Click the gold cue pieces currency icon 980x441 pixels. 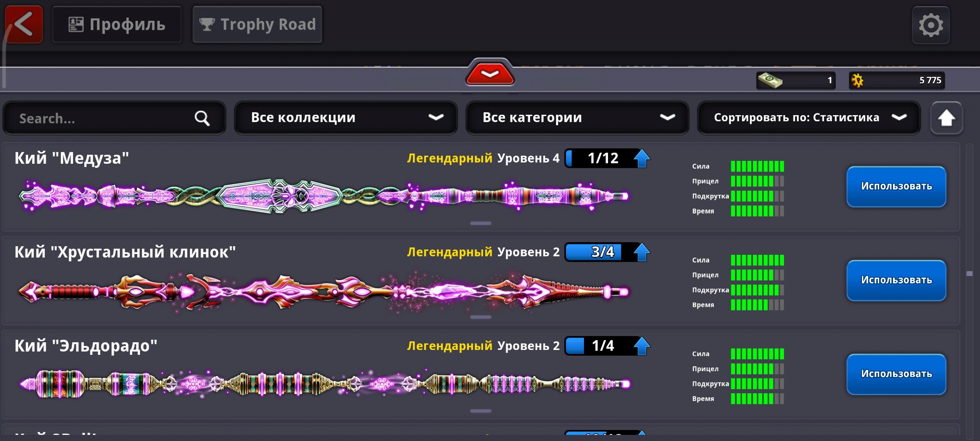[857, 80]
